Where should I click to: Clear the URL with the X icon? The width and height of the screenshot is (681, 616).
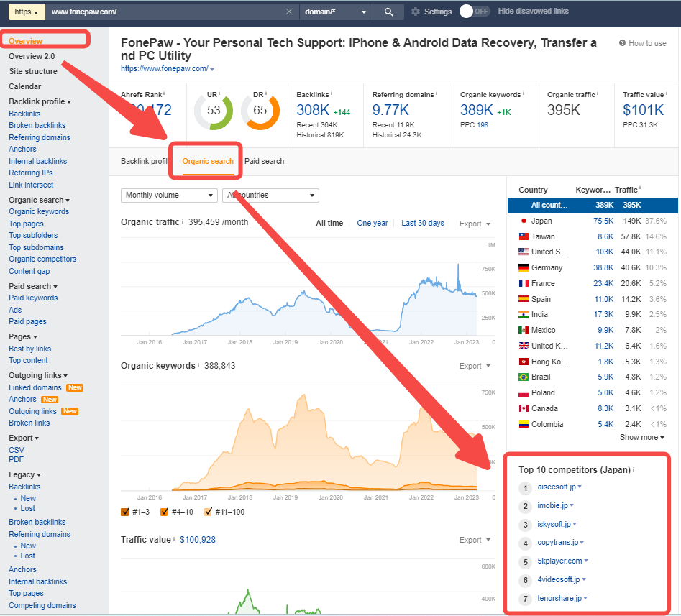click(x=289, y=12)
